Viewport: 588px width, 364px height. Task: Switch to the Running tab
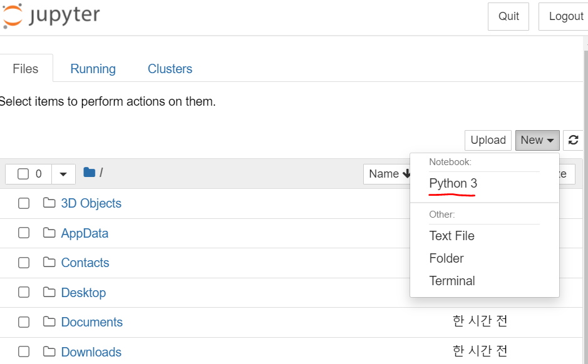(93, 69)
